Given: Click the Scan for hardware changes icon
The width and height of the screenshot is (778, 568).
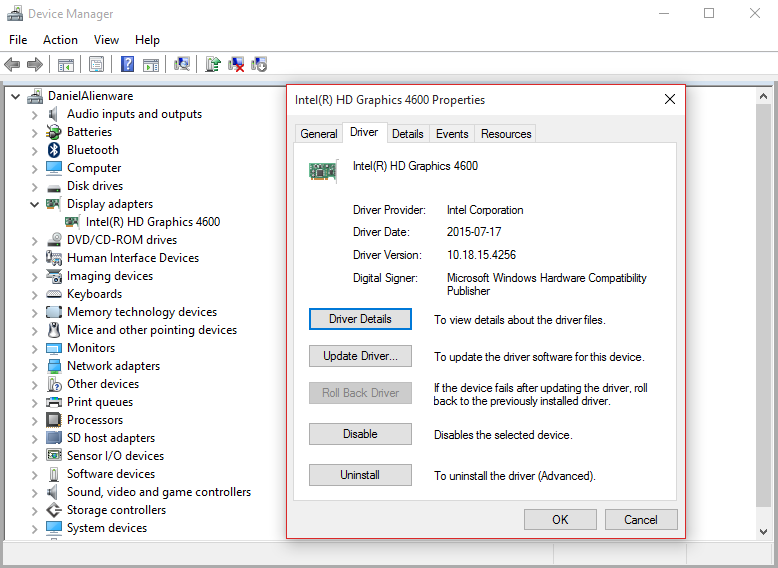Looking at the screenshot, I should coord(182,64).
